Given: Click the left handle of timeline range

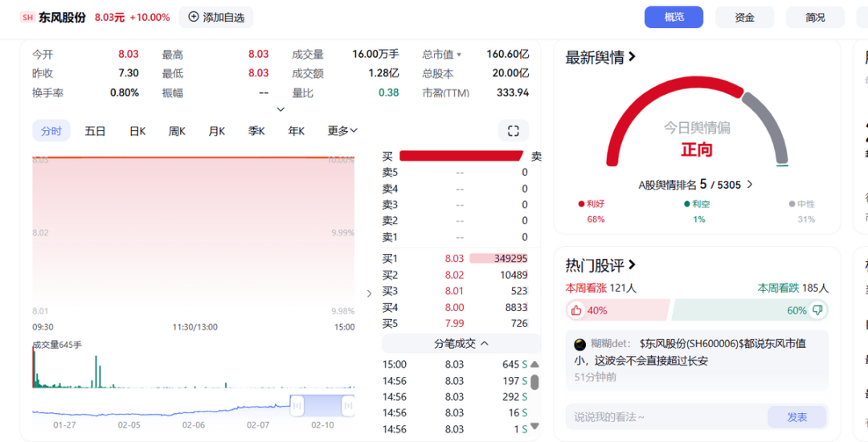Looking at the screenshot, I should (297, 407).
